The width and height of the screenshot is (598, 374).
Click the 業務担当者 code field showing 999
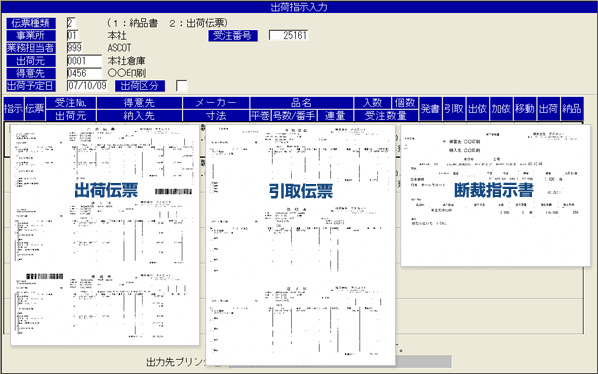point(75,48)
